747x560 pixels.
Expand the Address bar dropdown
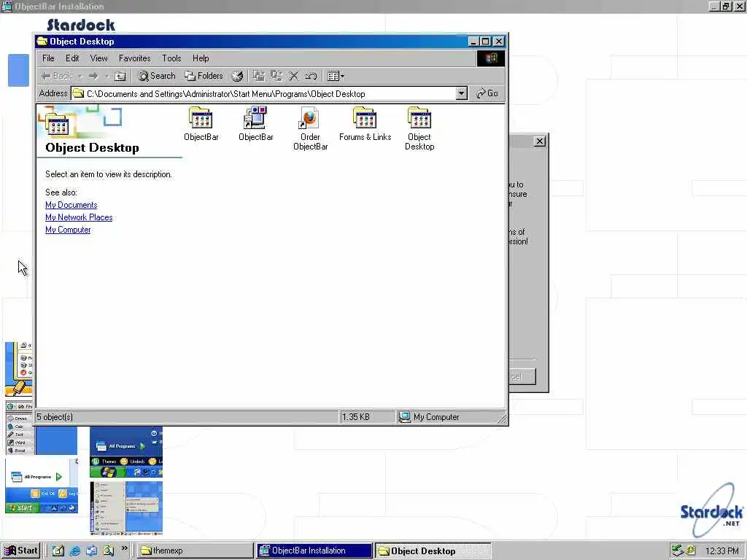coord(461,93)
